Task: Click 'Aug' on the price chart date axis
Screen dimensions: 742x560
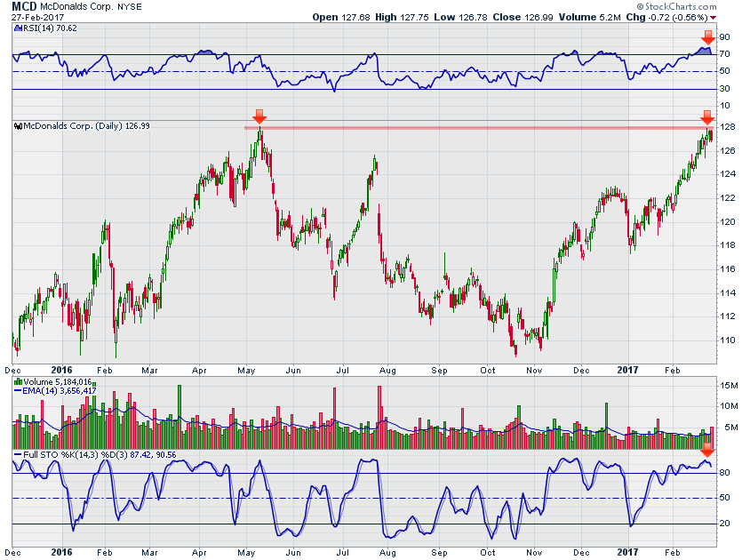Action: tap(387, 371)
